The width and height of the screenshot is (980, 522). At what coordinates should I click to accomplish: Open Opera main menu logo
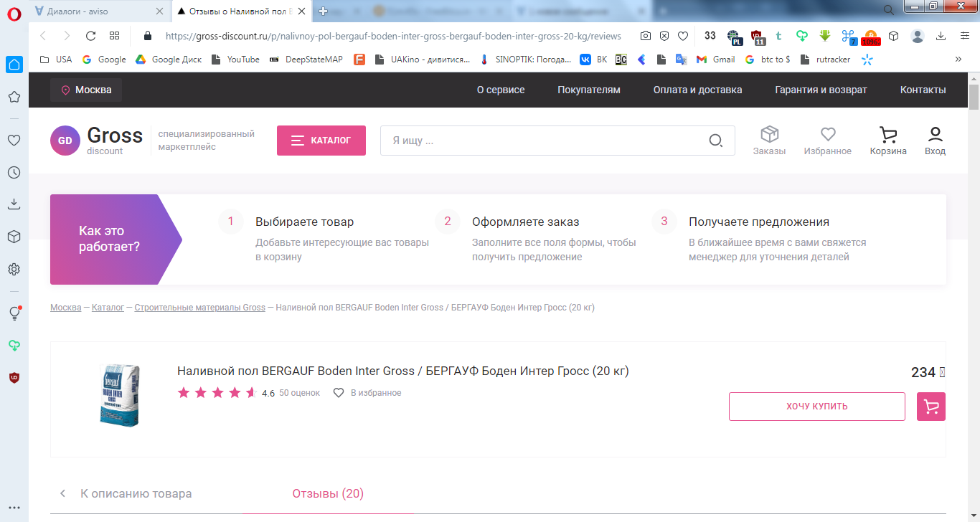14,12
